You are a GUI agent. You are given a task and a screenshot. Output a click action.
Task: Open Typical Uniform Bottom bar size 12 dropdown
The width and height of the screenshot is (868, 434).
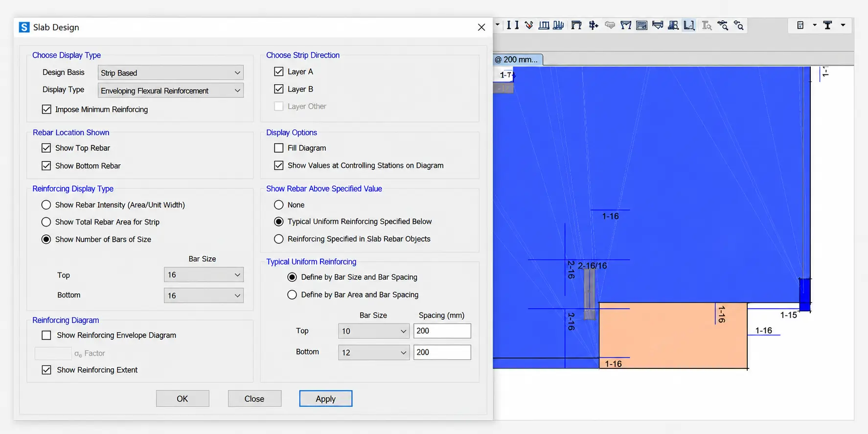[x=374, y=352]
